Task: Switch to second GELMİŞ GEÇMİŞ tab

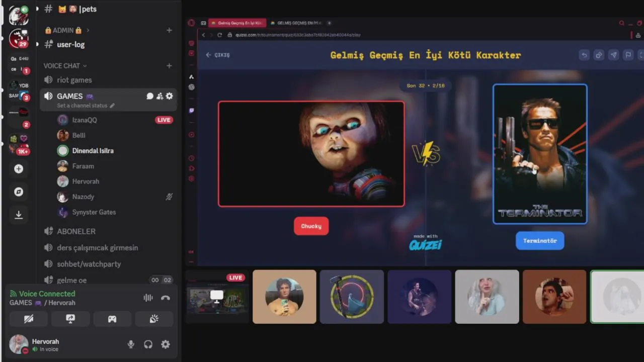Action: pos(297,23)
